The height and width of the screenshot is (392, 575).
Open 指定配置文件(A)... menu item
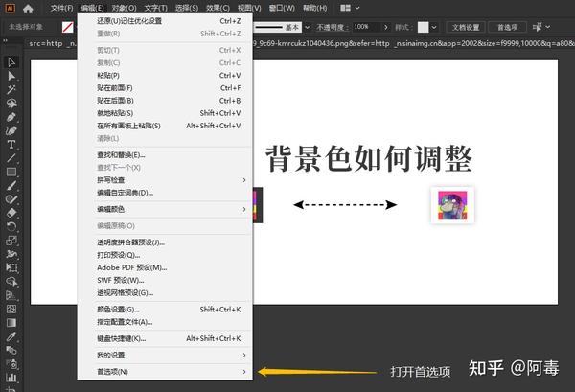point(165,322)
